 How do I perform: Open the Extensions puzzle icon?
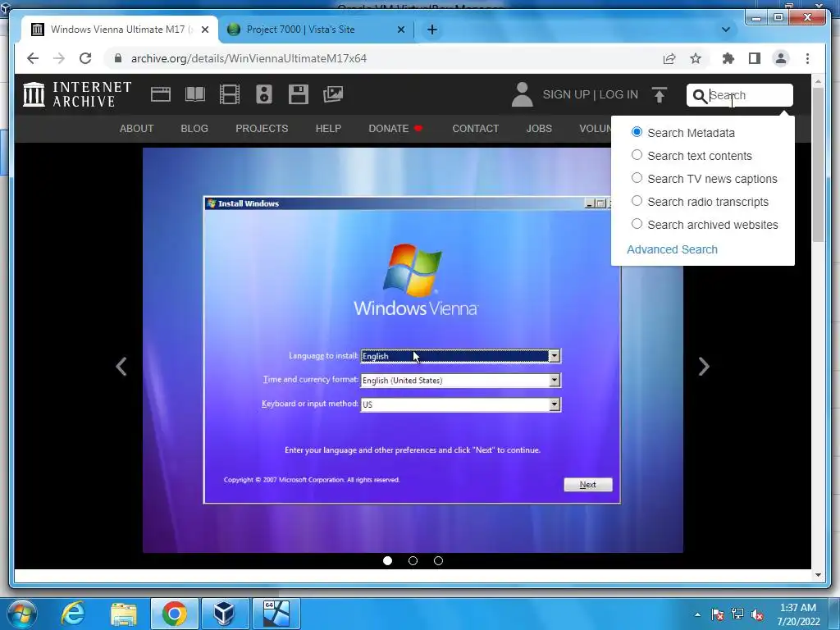[728, 58]
